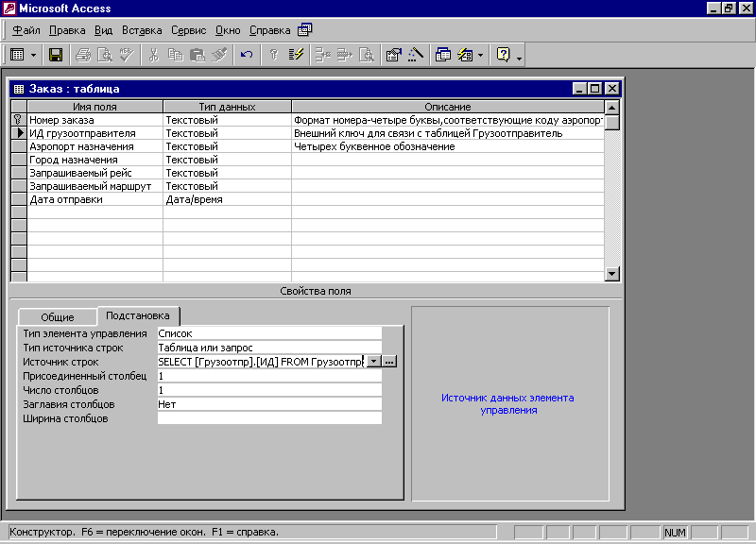Screen dimensions: 756x544
Task: Click the Источник строк SELECT field
Action: coord(261,362)
